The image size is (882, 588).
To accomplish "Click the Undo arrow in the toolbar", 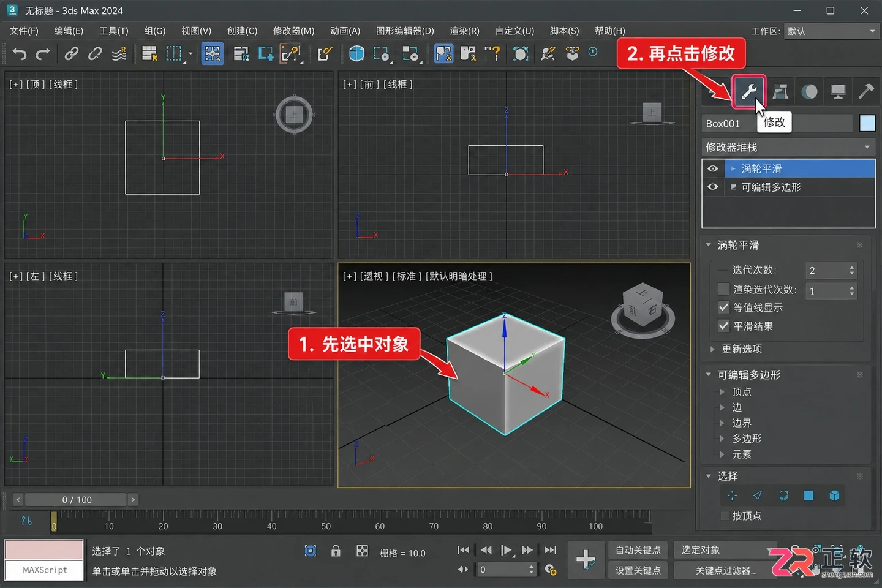I will point(20,54).
